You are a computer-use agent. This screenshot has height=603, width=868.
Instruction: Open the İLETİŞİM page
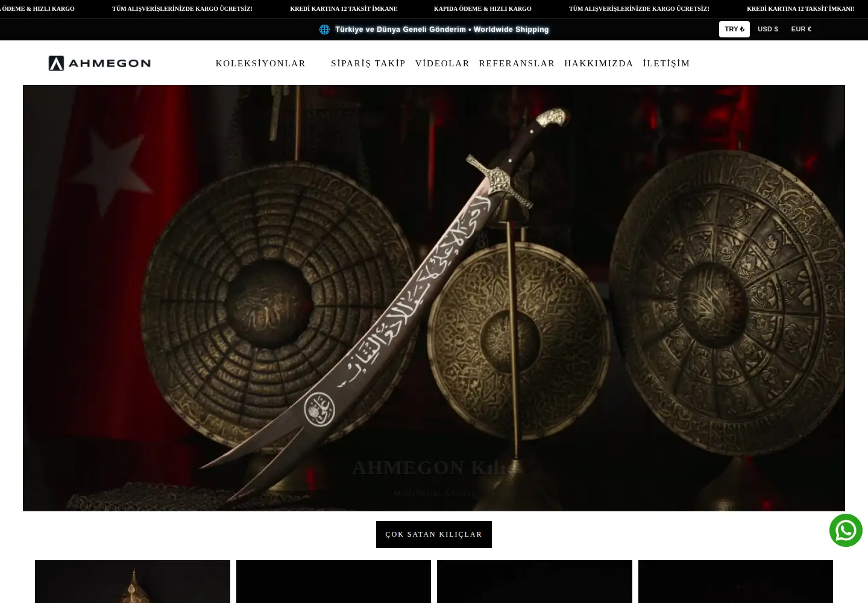[666, 63]
